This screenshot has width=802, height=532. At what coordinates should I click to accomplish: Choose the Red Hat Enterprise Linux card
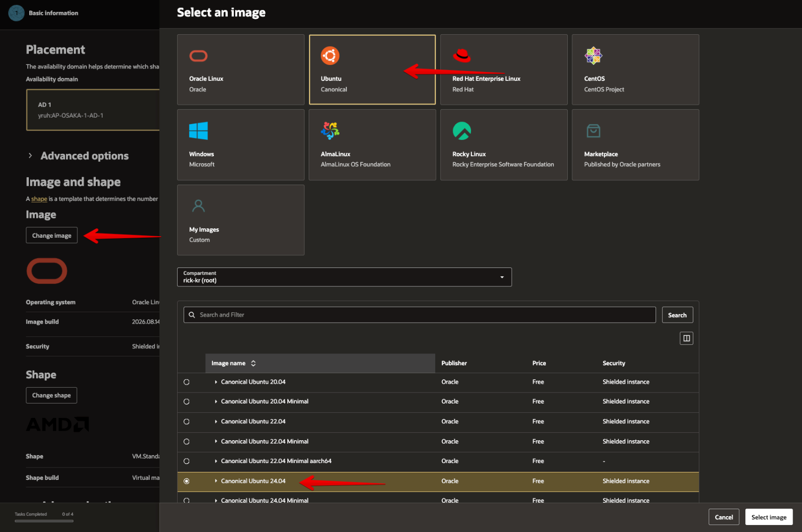tap(504, 69)
